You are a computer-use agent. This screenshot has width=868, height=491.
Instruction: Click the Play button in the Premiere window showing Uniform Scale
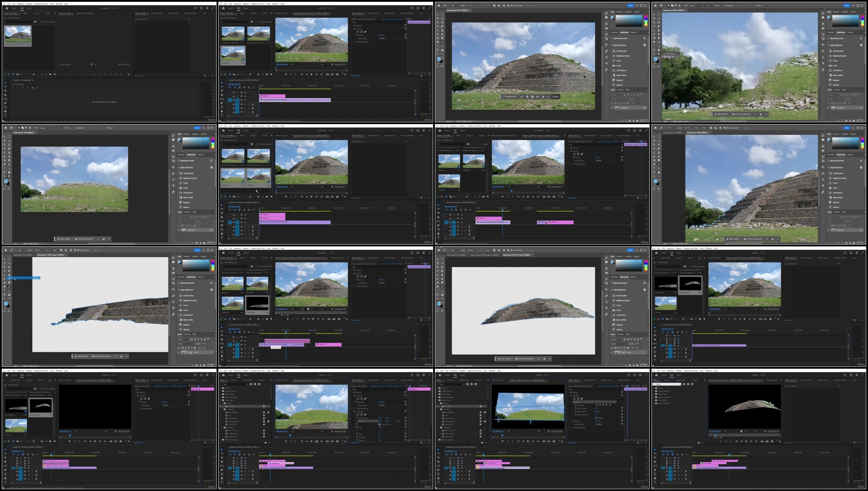(311, 441)
